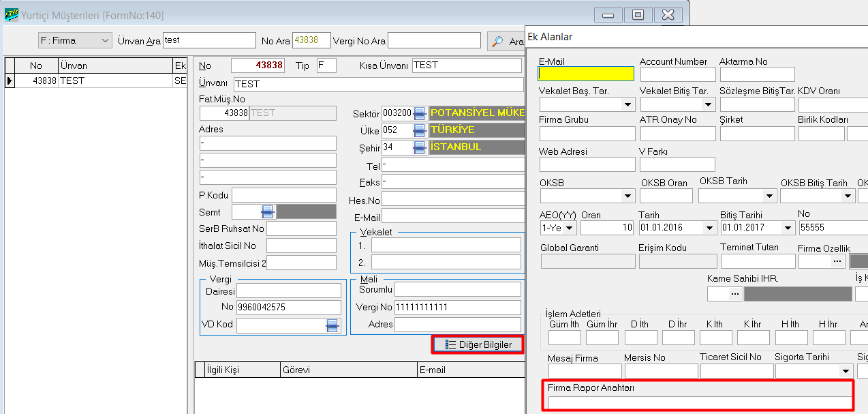Open Şehir lookup icon next to 34

coord(420,147)
